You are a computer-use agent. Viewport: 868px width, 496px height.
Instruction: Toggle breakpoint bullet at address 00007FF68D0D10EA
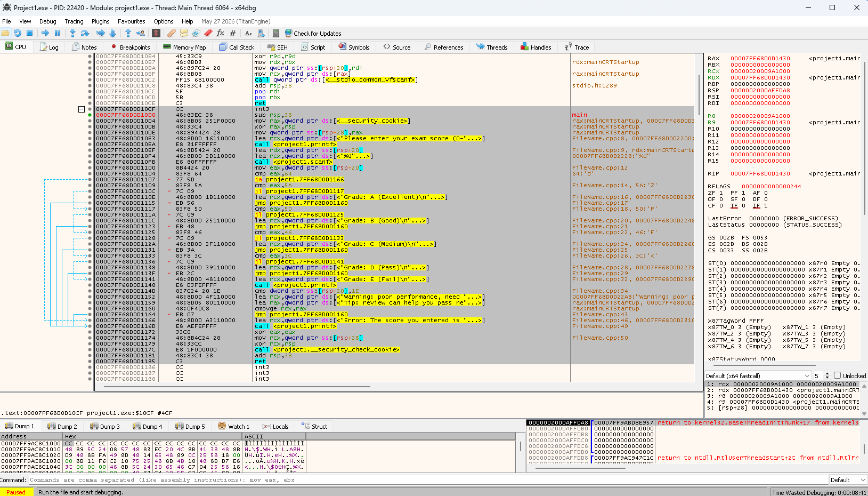tap(90, 144)
